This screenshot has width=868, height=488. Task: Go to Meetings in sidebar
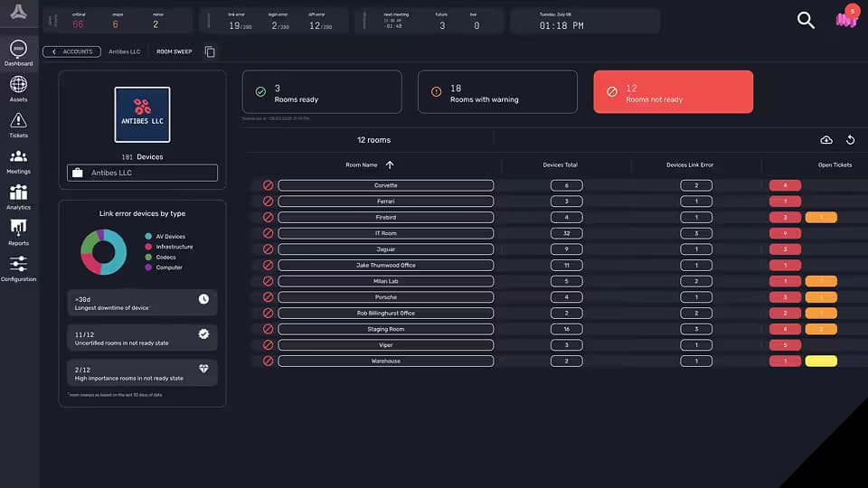coord(18,159)
